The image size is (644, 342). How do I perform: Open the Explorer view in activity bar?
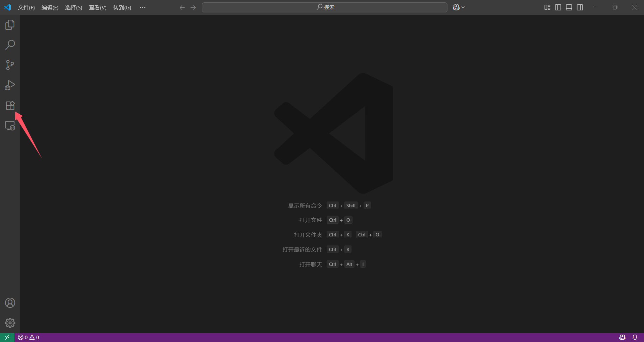click(x=10, y=24)
